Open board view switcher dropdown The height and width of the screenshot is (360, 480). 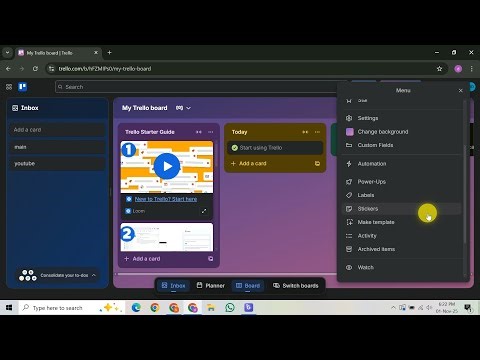pos(183,108)
